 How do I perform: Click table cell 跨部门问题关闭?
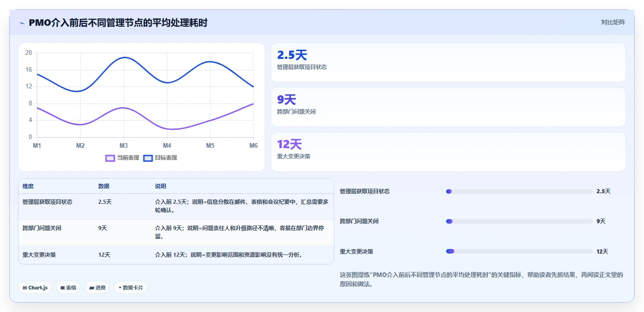point(42,228)
